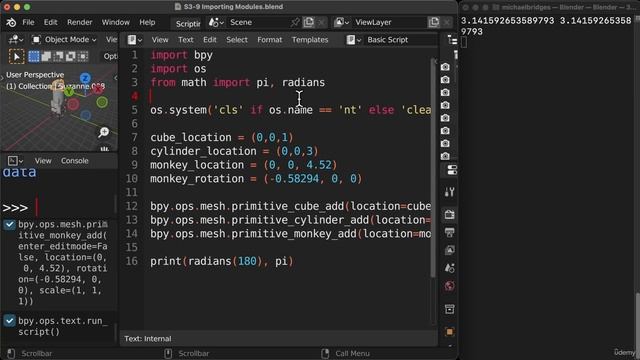Open the text editor Edit menu

210,40
